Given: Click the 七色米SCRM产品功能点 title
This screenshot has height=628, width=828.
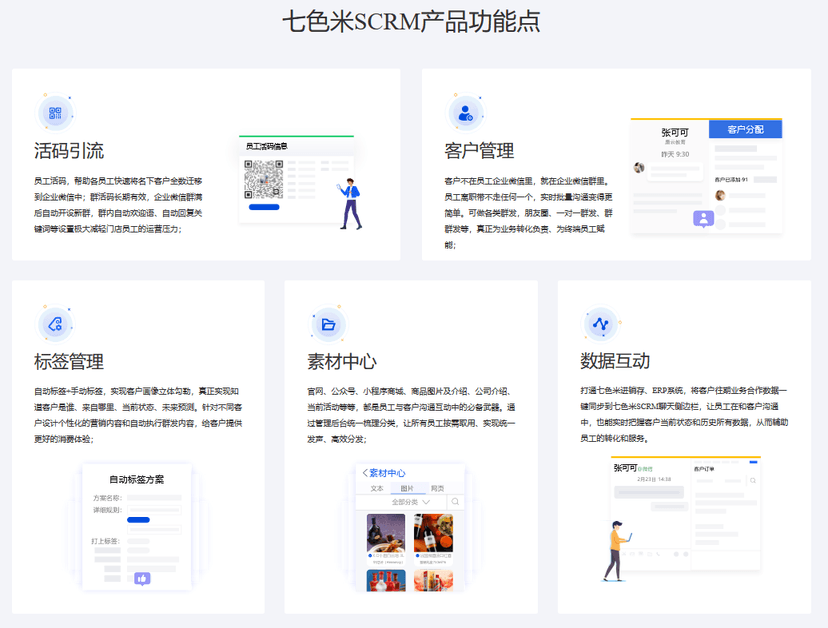Looking at the screenshot, I should (x=411, y=22).
